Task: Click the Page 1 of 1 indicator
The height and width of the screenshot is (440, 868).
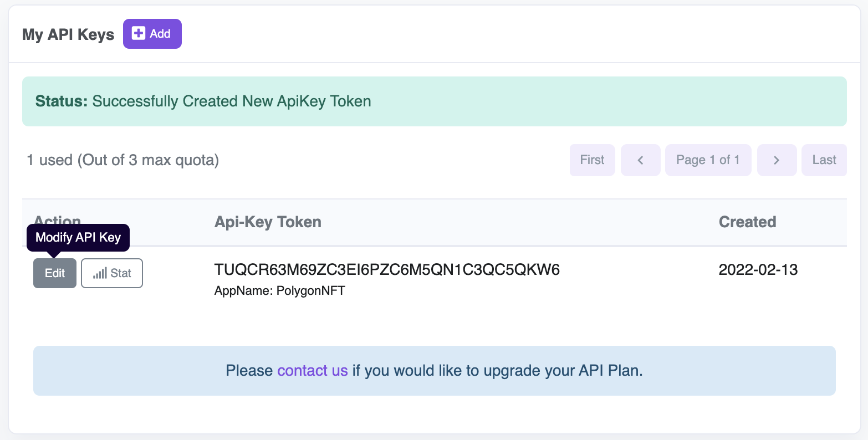Action: coord(708,160)
